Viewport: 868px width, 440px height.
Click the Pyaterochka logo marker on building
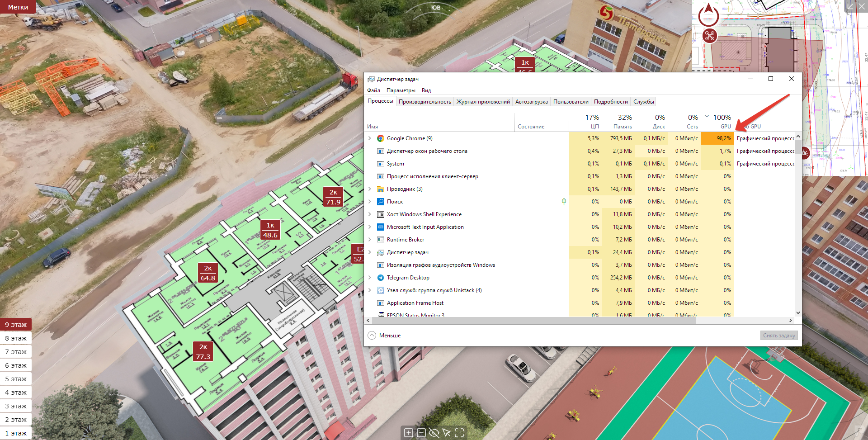[x=607, y=13]
